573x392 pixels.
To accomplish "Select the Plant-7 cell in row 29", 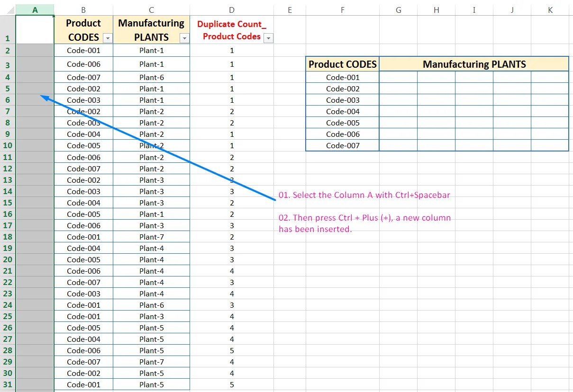I will point(151,361).
